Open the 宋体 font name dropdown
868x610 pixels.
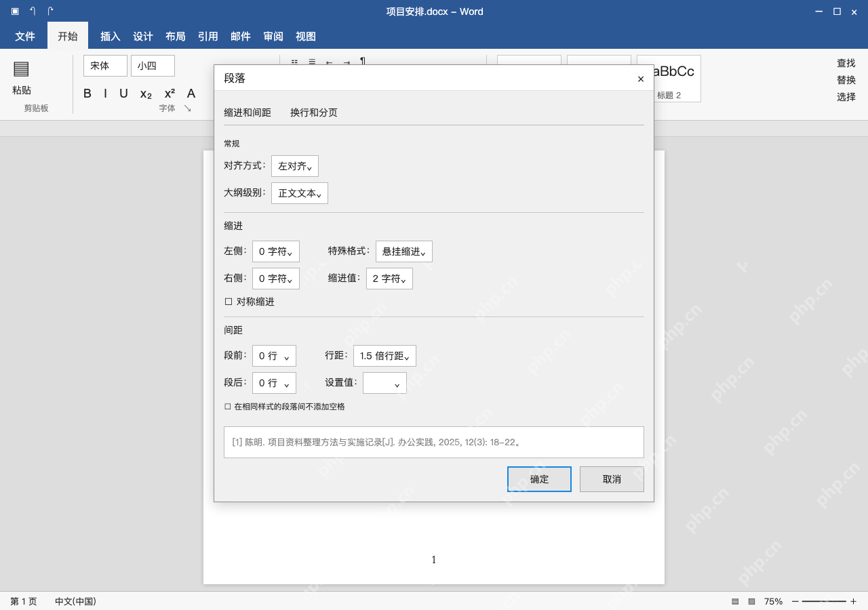[x=105, y=66]
